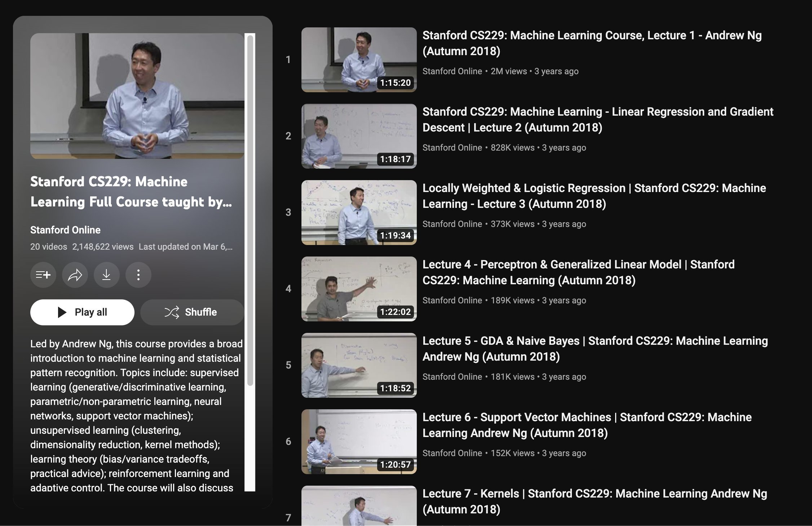
Task: Open Lecture 4 Perceptron thumbnail
Action: coord(359,289)
